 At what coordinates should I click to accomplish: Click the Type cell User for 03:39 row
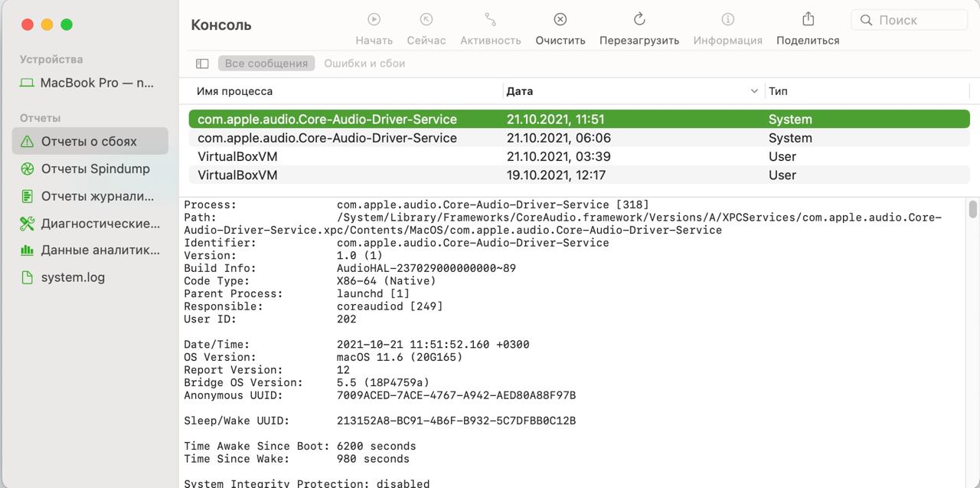(782, 156)
